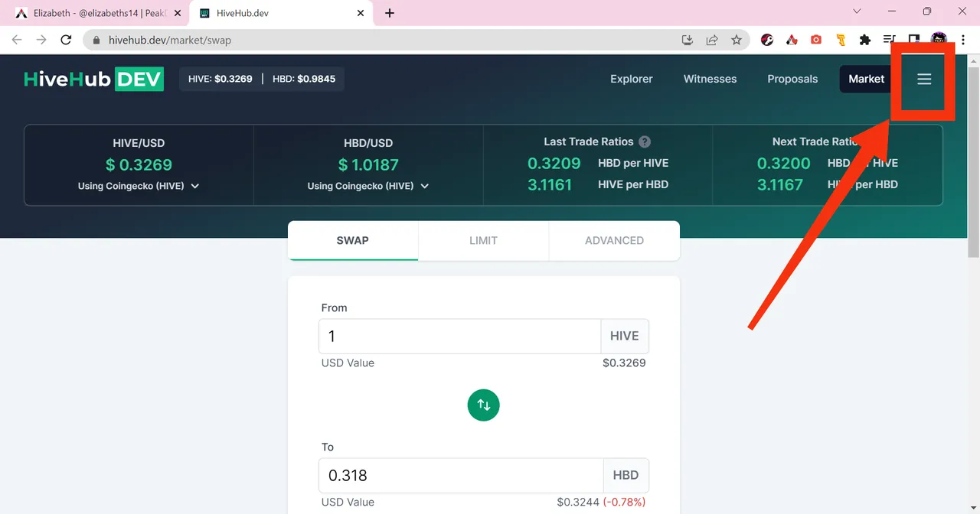
Task: Close the Elizabeth PeakD tab
Action: [x=178, y=13]
